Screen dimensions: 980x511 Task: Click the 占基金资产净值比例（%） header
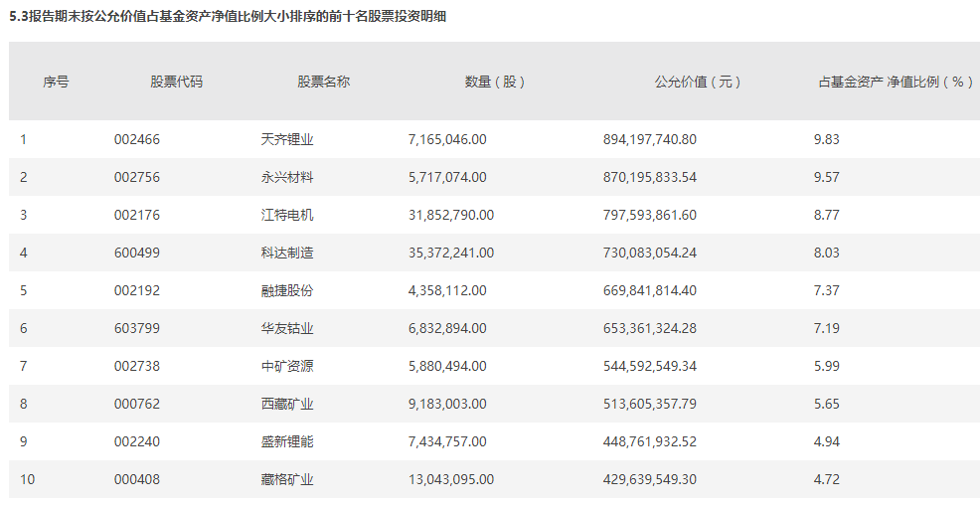point(897,82)
